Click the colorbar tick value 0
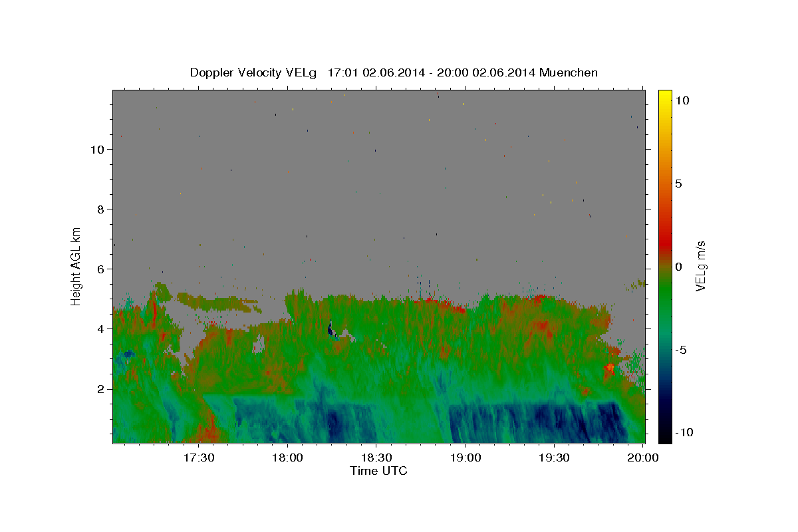798x532 pixels. click(x=678, y=267)
